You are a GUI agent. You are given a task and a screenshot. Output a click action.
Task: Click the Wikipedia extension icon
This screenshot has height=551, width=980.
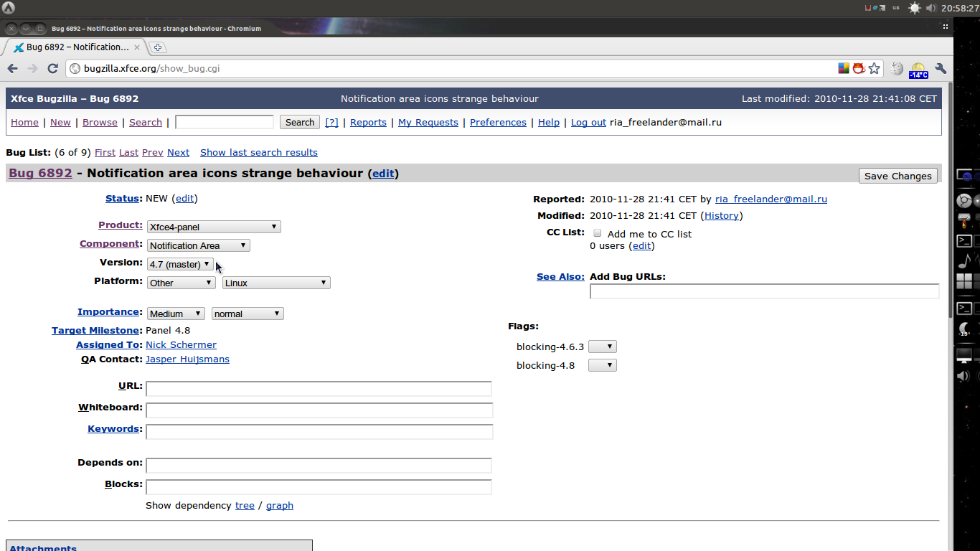897,69
